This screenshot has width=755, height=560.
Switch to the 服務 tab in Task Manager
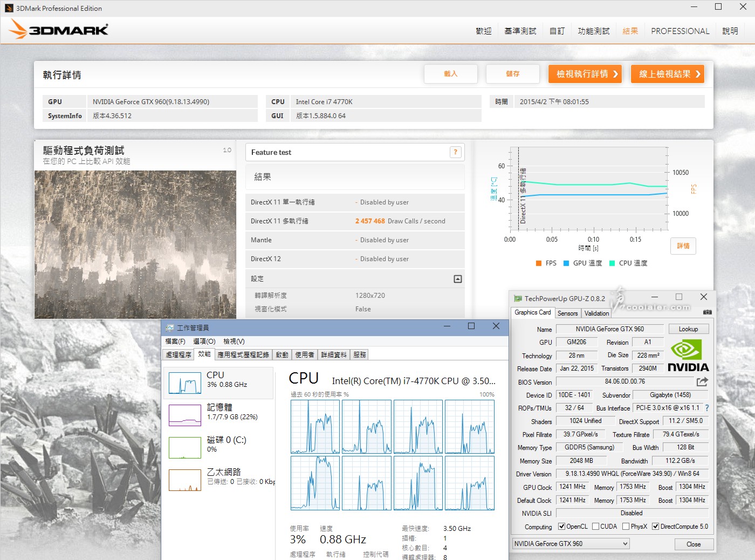click(x=360, y=354)
